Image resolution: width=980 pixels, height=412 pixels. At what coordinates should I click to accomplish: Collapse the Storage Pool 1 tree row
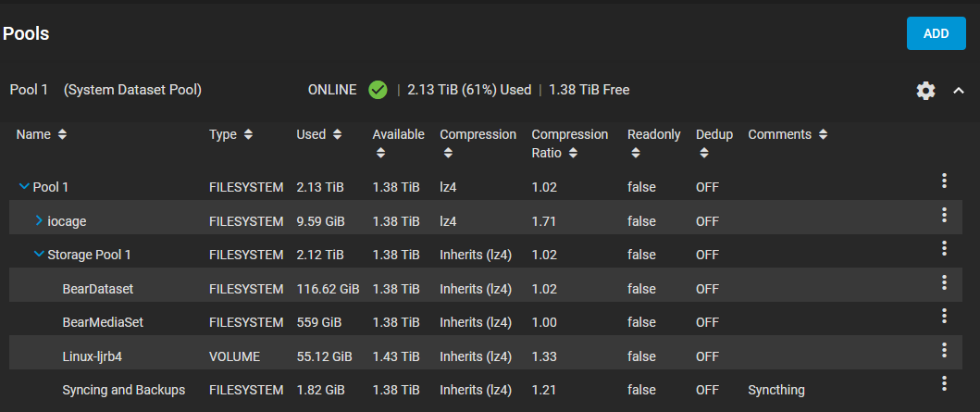point(39,255)
